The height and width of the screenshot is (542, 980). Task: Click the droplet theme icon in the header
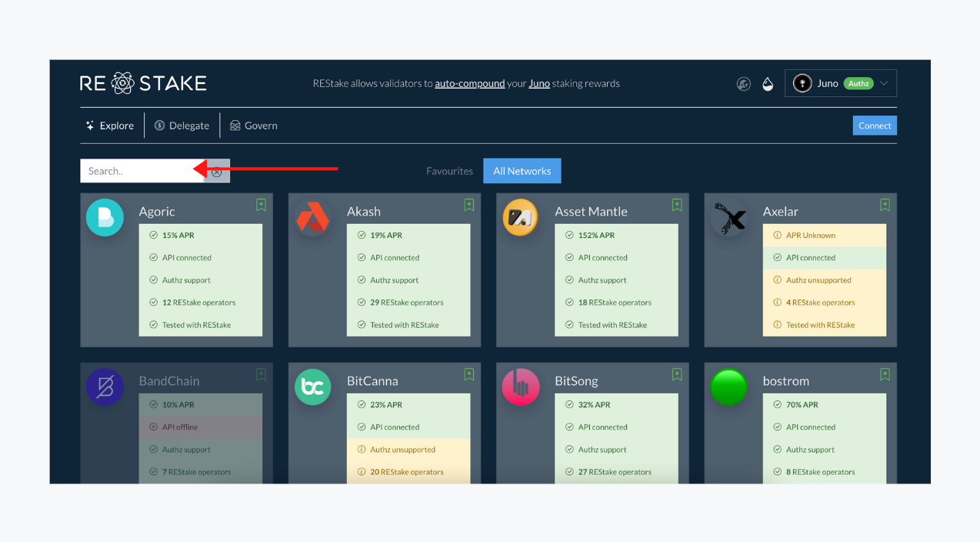click(768, 84)
